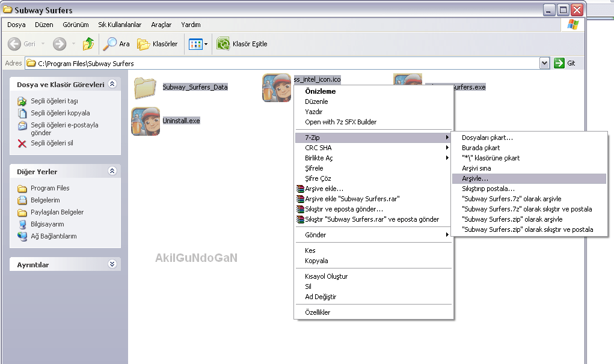Choose Arşivle... from the 7-Zip submenu
The width and height of the screenshot is (614, 364).
click(x=475, y=178)
